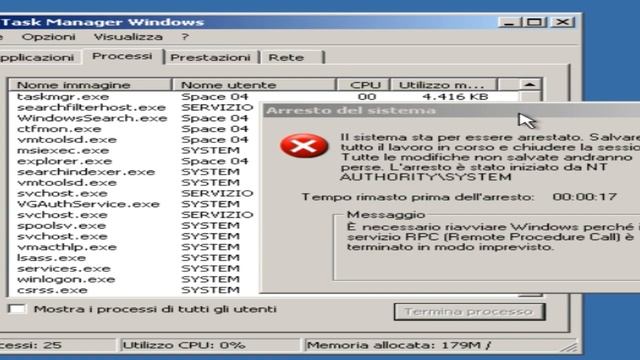
Task: Click the 00:00:17 countdown timer
Action: 584,197
